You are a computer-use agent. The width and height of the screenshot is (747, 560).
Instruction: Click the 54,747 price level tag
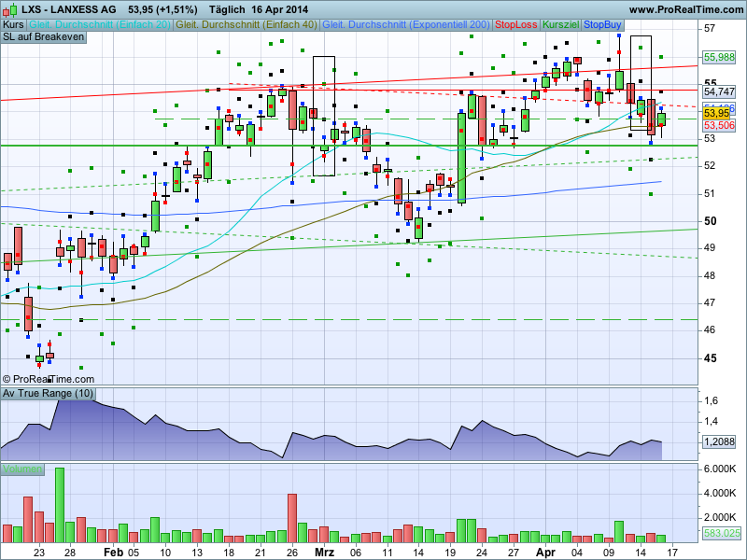pyautogui.click(x=719, y=91)
